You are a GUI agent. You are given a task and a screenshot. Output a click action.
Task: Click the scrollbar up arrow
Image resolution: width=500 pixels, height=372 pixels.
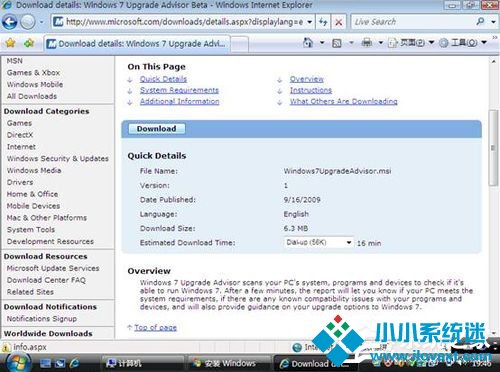(493, 61)
